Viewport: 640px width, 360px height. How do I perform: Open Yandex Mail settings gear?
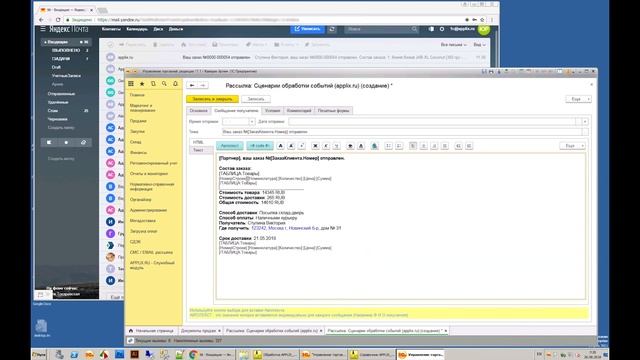[442, 29]
